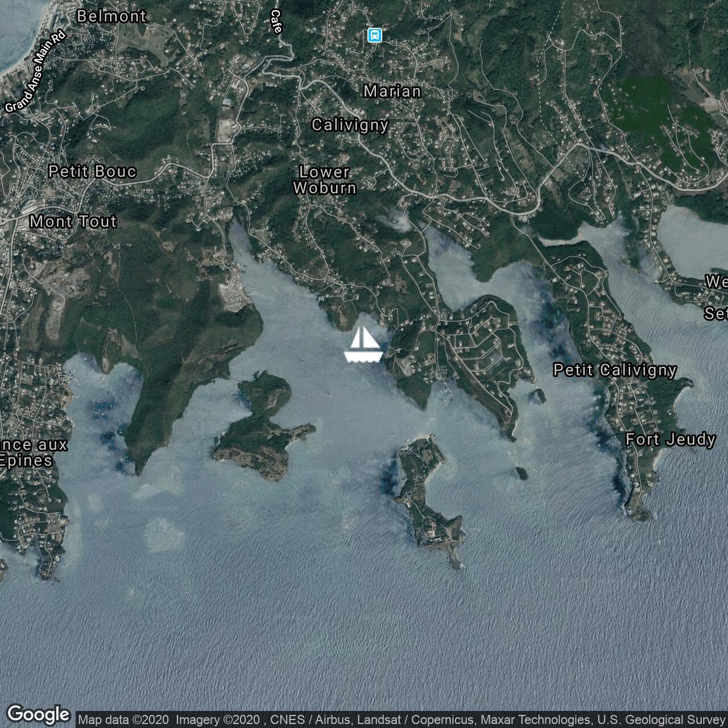Select the Belmont place label

[x=111, y=16]
